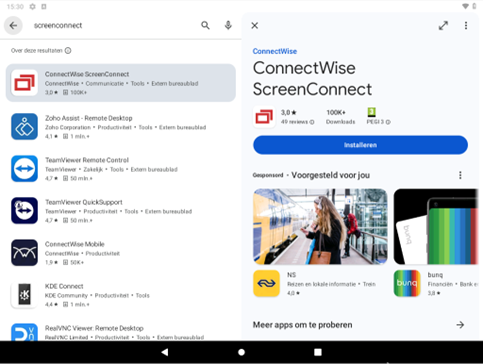Tap the settings gear in status bar
The height and width of the screenshot is (364, 483).
pyautogui.click(x=32, y=6)
